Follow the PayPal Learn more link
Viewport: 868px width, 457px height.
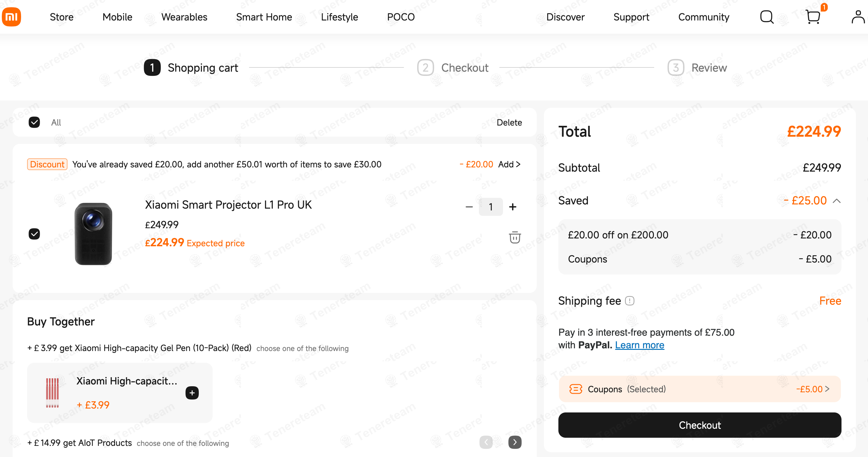point(639,345)
